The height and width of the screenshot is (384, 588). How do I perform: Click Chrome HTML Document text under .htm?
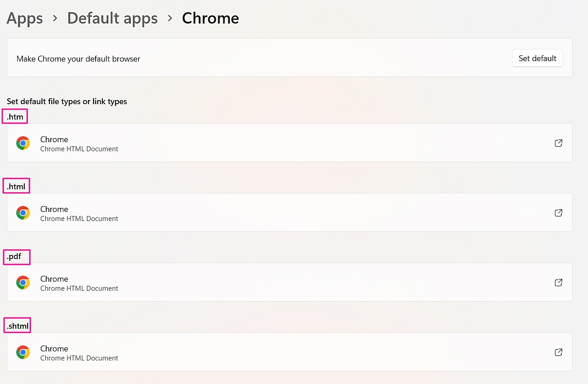pyautogui.click(x=79, y=149)
